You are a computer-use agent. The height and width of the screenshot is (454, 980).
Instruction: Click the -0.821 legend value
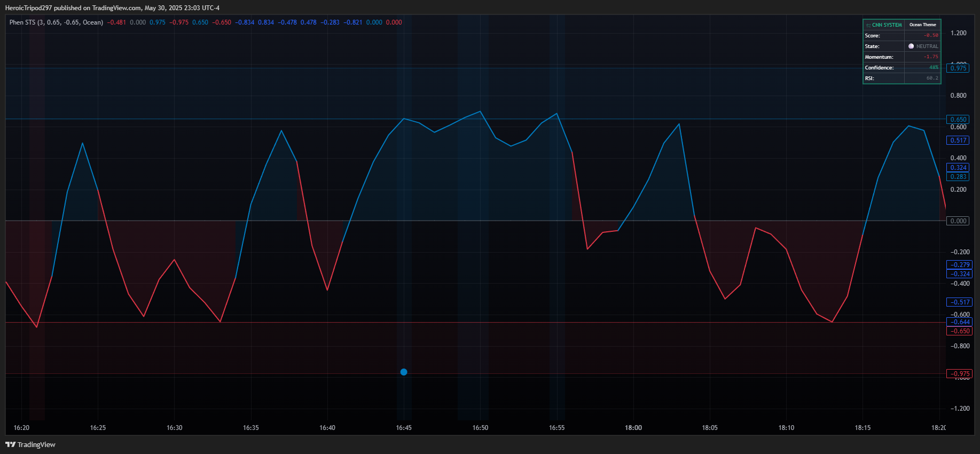tap(352, 22)
